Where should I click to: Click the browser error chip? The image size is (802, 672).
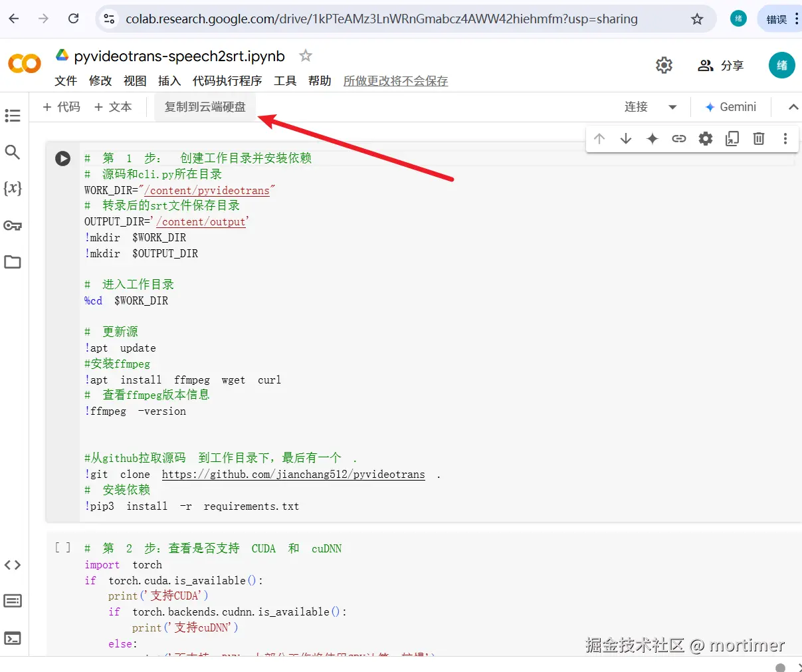(x=776, y=19)
